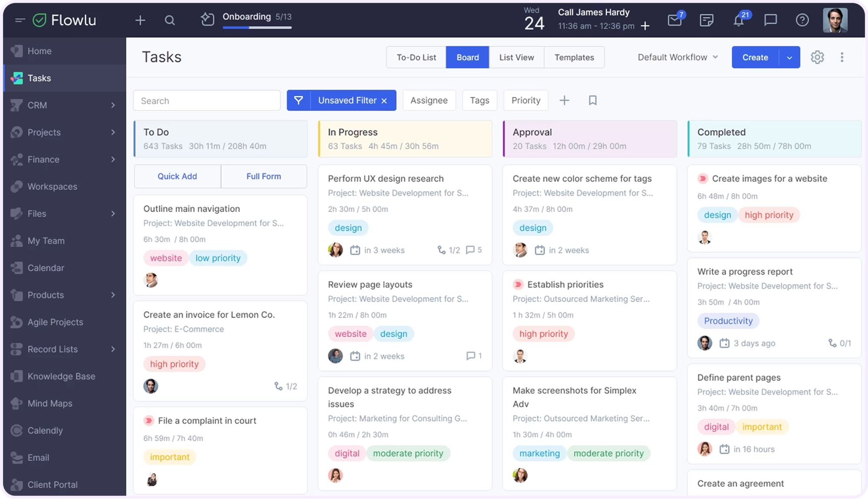868x499 pixels.
Task: Open the Priority filter
Action: (526, 100)
